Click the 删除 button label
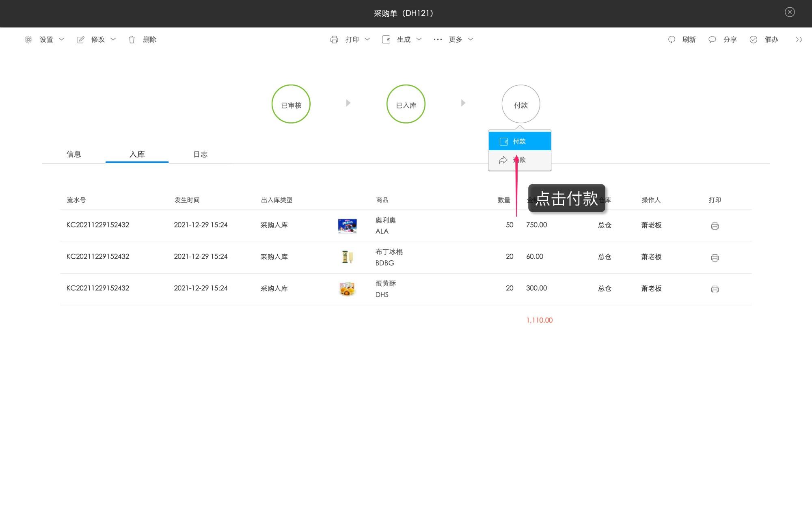This screenshot has height=506, width=812. click(150, 39)
